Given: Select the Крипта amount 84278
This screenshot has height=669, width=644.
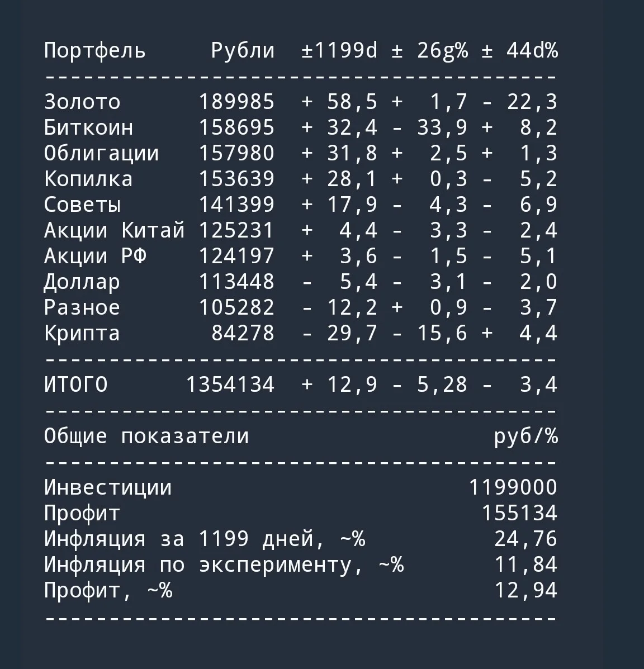Looking at the screenshot, I should tap(243, 333).
